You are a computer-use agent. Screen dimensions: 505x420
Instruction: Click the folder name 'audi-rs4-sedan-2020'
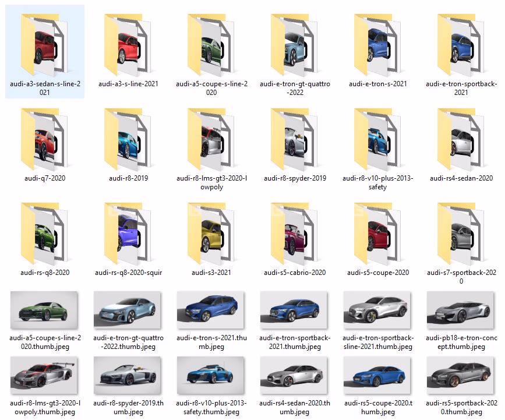(461, 178)
